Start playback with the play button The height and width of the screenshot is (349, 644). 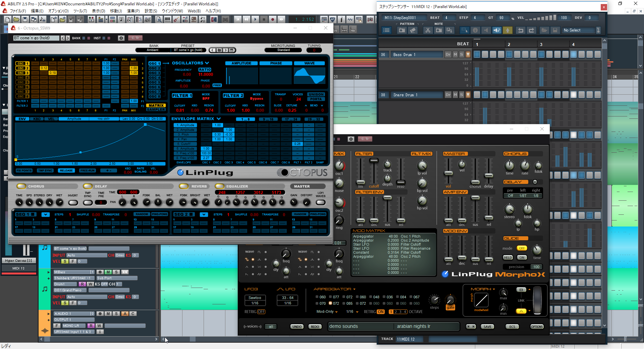pyautogui.click(x=255, y=19)
